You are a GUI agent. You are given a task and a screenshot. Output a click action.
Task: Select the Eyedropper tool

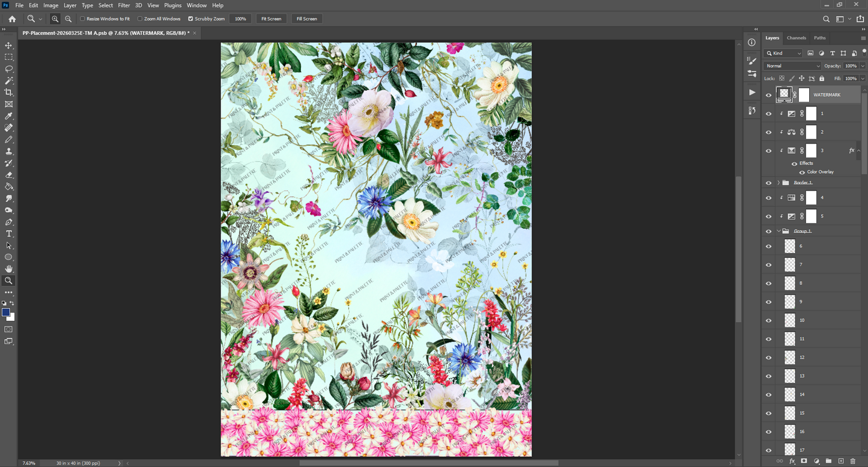[8, 116]
